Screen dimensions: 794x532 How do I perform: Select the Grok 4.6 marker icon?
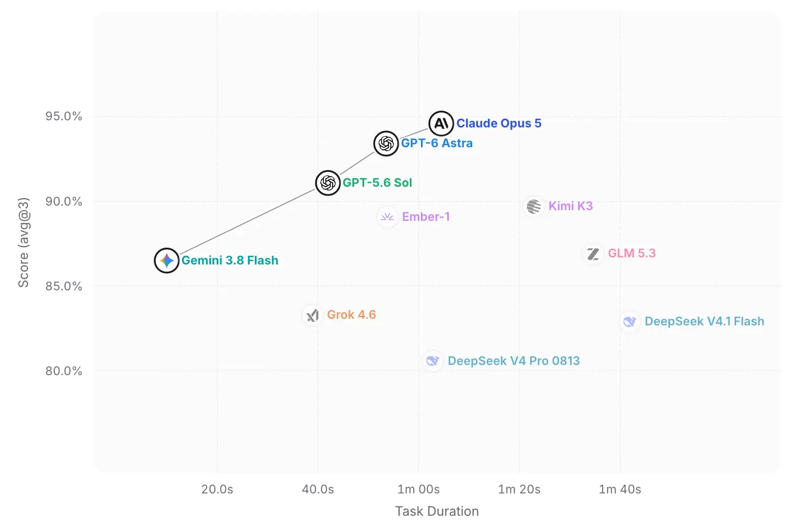pyautogui.click(x=312, y=315)
